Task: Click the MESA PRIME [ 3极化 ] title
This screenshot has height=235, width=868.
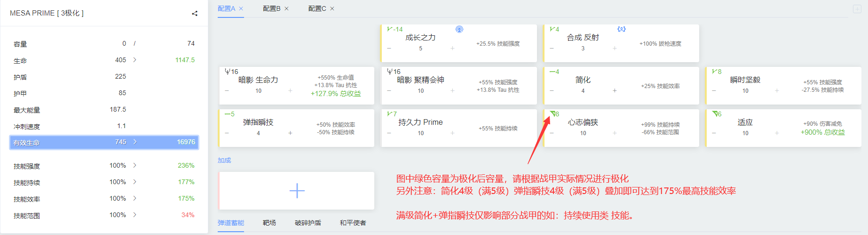Action: [47, 13]
